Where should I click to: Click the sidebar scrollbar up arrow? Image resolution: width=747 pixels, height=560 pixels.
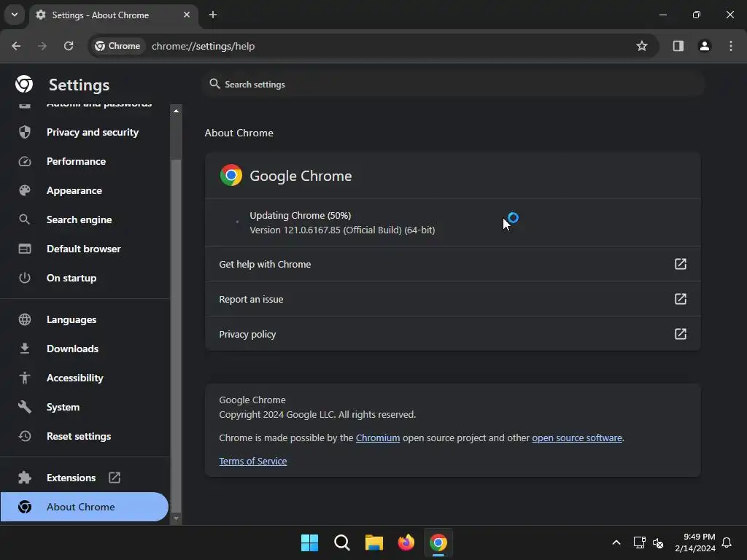(177, 111)
